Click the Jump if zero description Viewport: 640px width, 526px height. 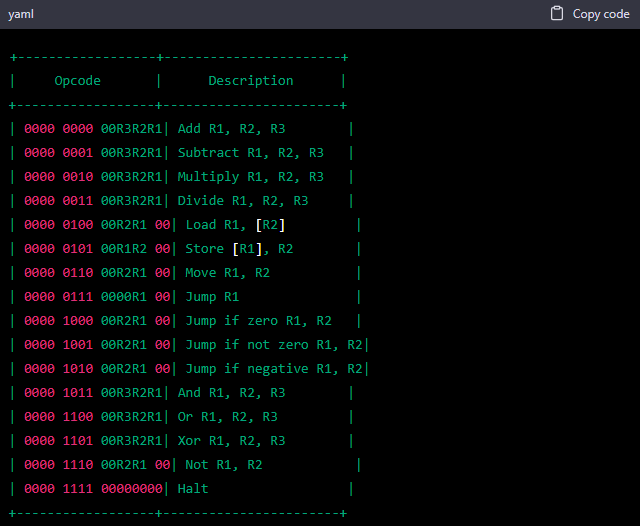pos(258,321)
